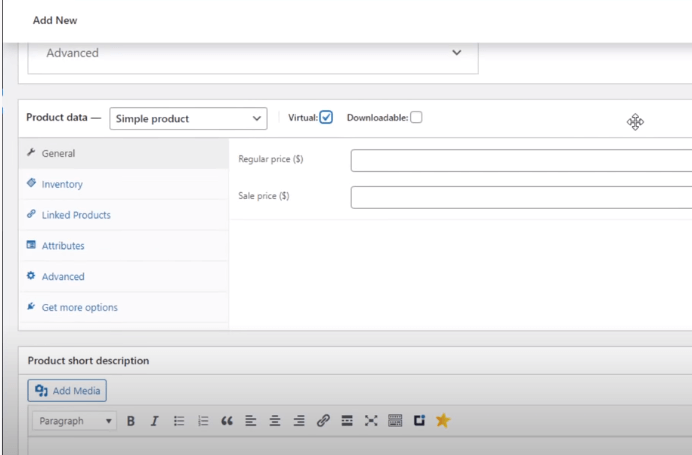Viewport: 692px width, 455px height.
Task: Click the yellow star icon in toolbar
Action: click(443, 420)
